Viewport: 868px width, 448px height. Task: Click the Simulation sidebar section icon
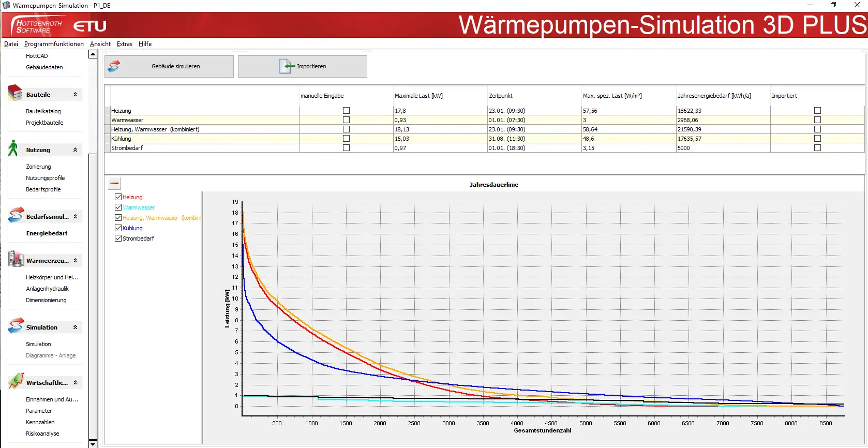coord(16,326)
